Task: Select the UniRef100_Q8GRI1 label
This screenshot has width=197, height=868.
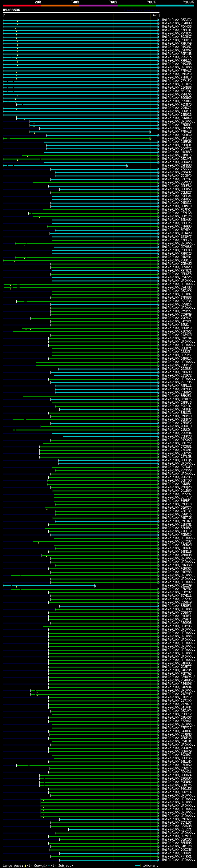Action: (x=177, y=111)
